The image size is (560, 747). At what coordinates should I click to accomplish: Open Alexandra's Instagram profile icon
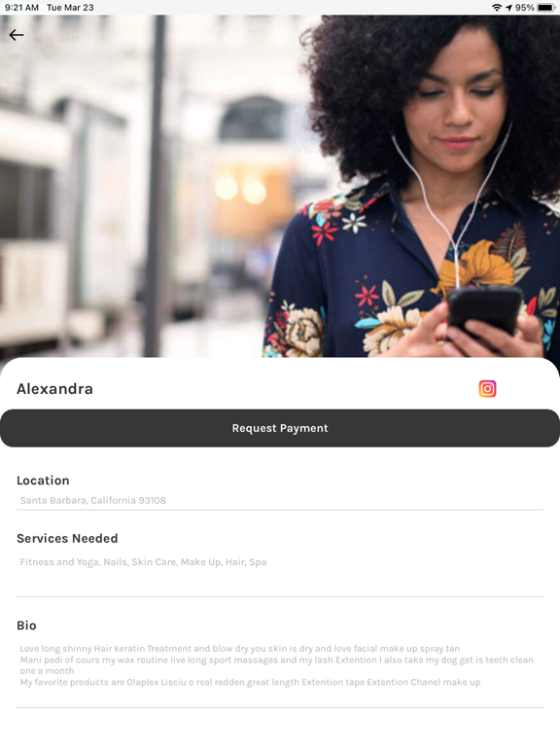(487, 389)
